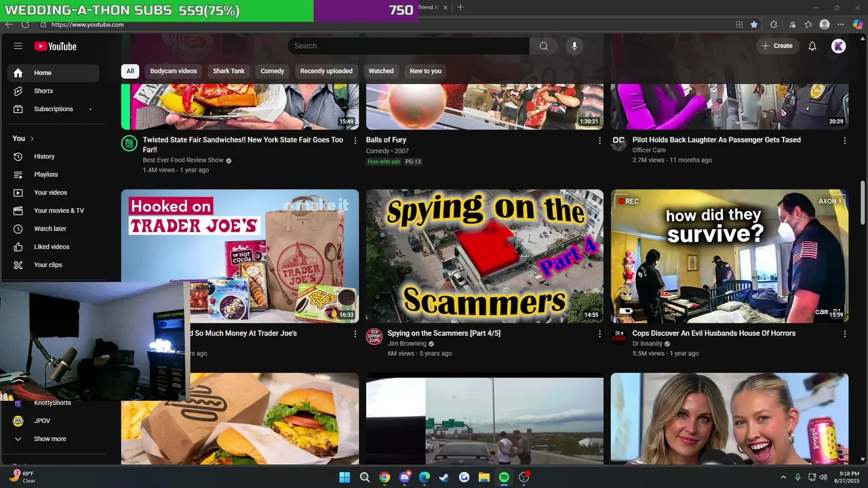Open browser Settings and more menu

point(841,24)
